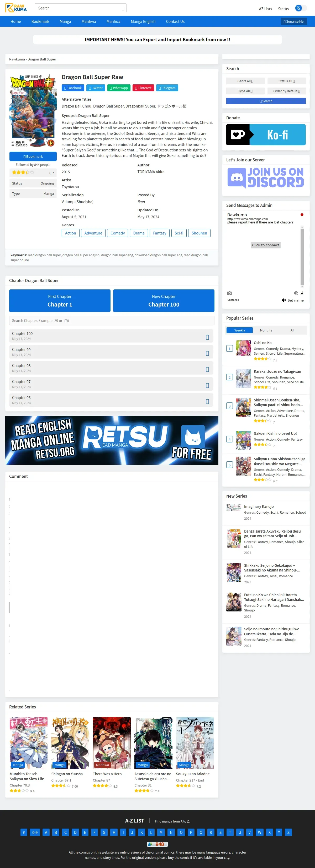Image resolution: width=315 pixels, height=868 pixels.
Task: Download Chapter 98 icon
Action: (207, 369)
